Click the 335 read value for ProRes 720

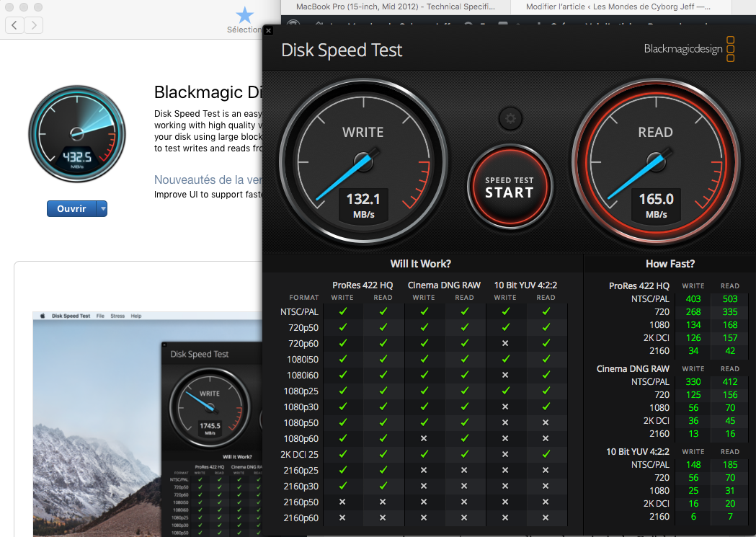point(730,312)
